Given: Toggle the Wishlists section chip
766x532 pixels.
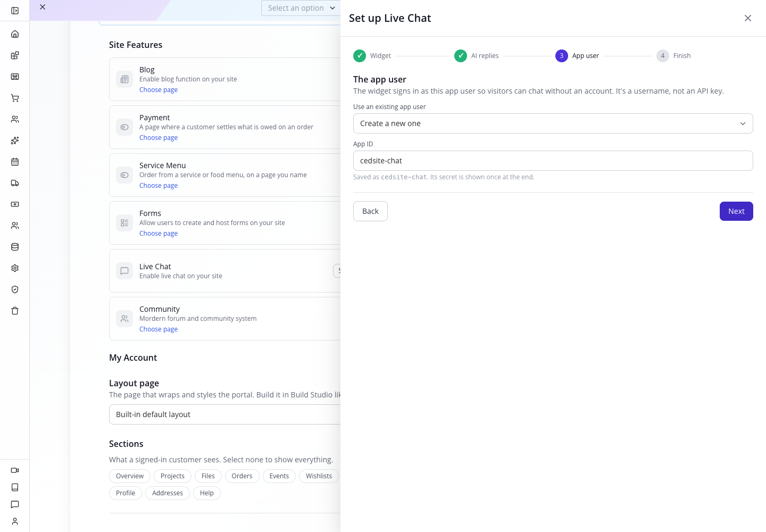Looking at the screenshot, I should (x=319, y=476).
